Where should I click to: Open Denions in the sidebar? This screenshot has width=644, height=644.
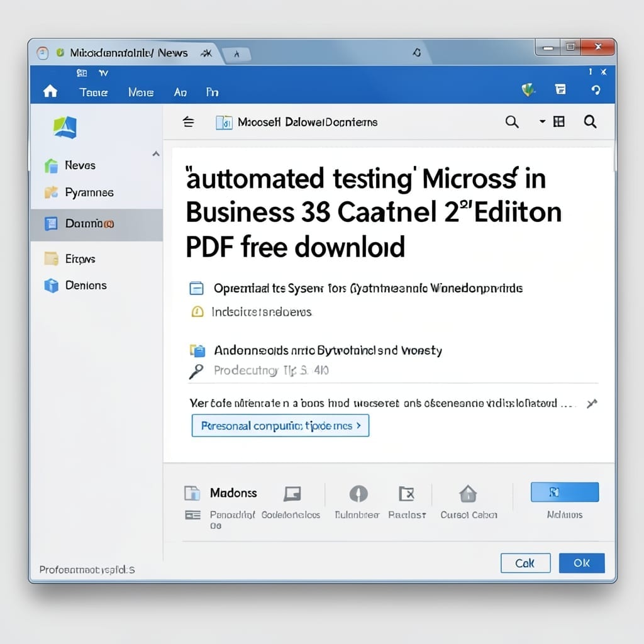(x=96, y=286)
